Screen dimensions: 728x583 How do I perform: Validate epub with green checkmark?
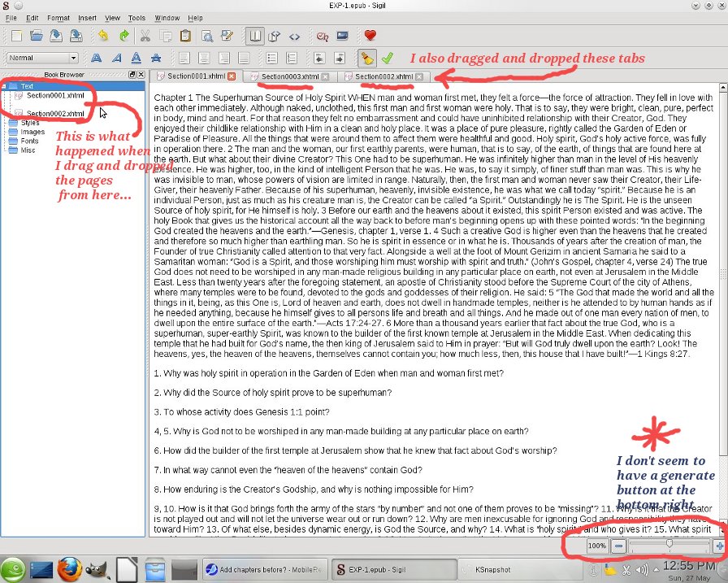tap(387, 58)
